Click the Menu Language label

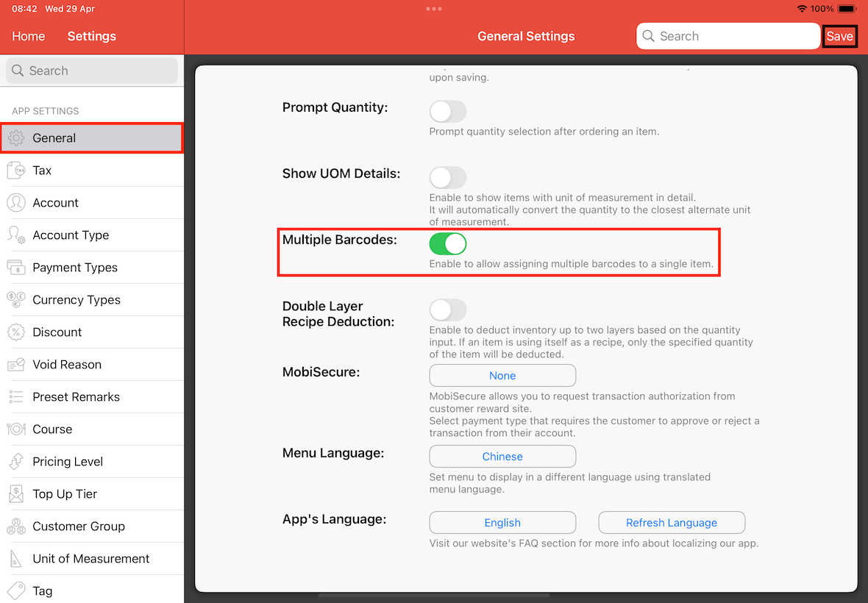click(x=333, y=453)
